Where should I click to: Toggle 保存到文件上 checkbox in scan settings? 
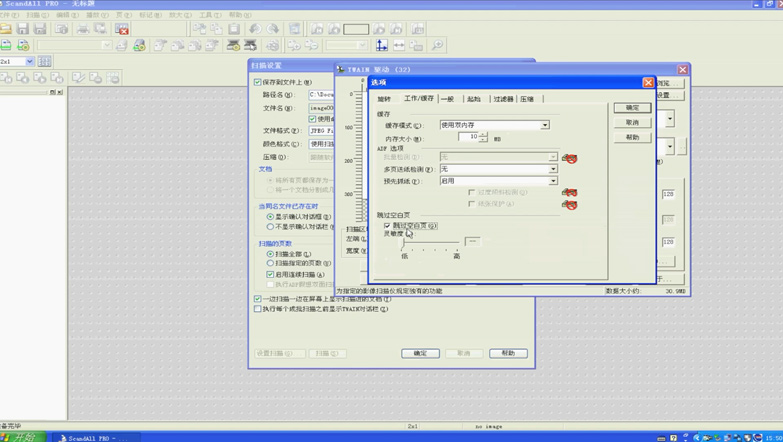click(x=258, y=83)
